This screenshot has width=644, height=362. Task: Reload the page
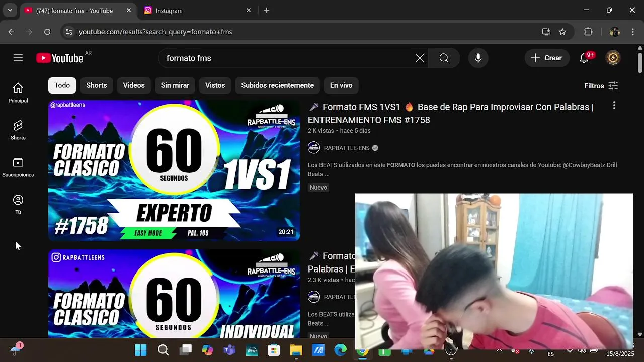pyautogui.click(x=47, y=32)
